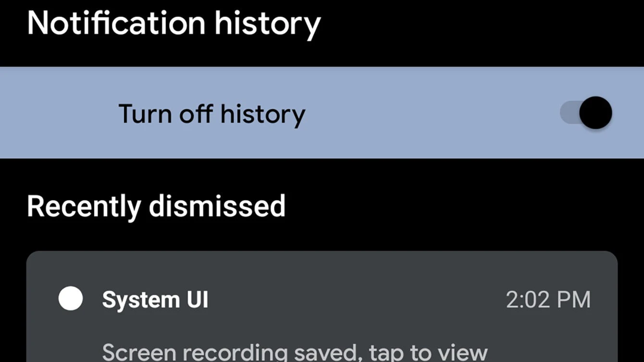This screenshot has width=644, height=362.
Task: Click the word "history" in the page title
Action: 267,23
